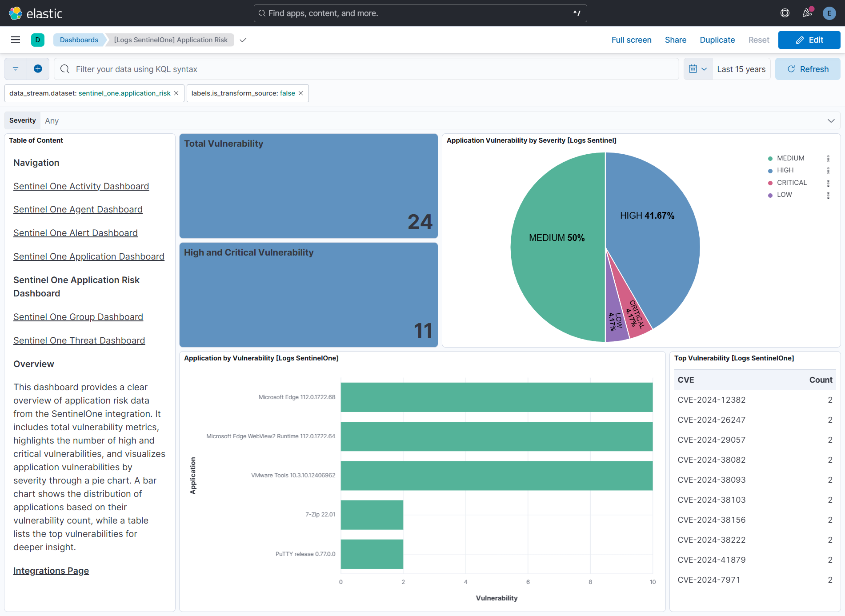Sort table by CVE column header
845x616 pixels.
tap(686, 380)
